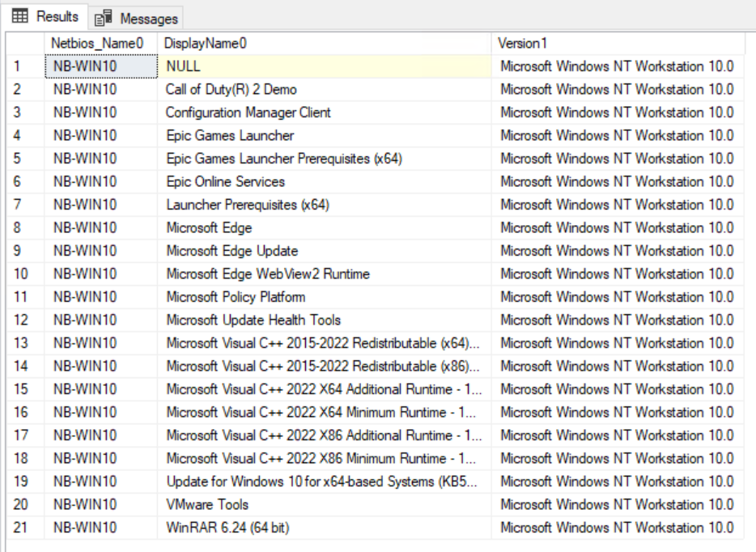The width and height of the screenshot is (756, 552).
Task: Select the Epic Games Launcher cell in row 4
Action: tap(324, 135)
